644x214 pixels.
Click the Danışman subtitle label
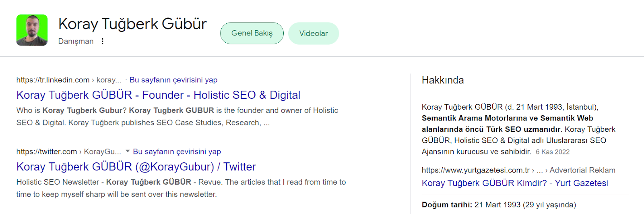point(76,41)
